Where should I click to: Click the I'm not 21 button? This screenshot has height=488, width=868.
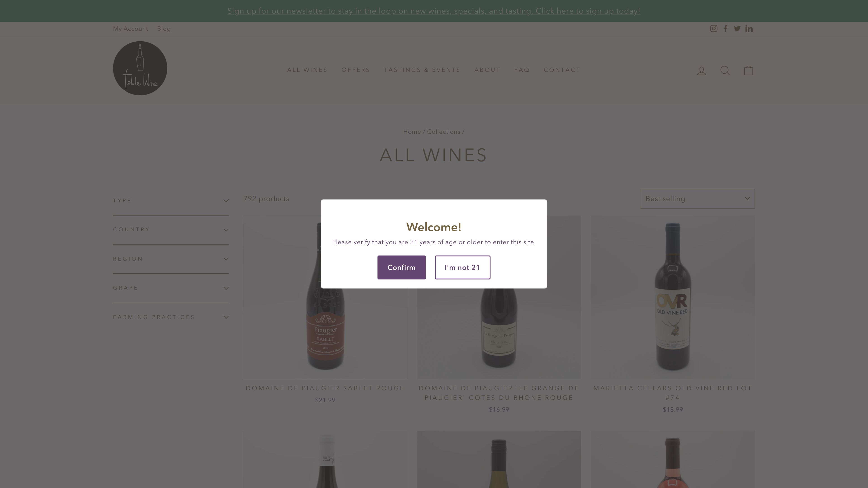pos(462,267)
